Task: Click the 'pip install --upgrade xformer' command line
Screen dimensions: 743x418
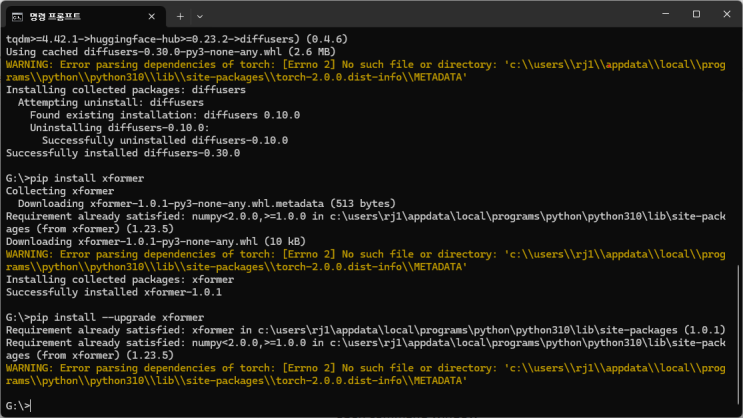Action: [105, 318]
